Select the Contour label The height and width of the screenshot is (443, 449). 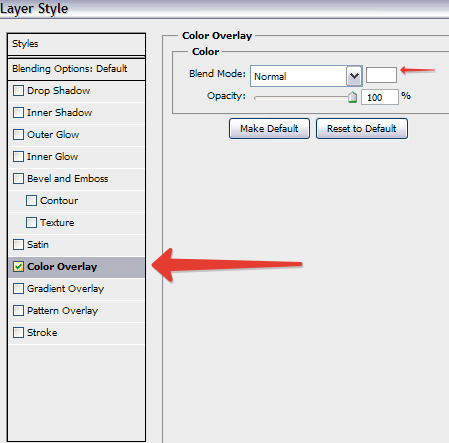pos(59,201)
